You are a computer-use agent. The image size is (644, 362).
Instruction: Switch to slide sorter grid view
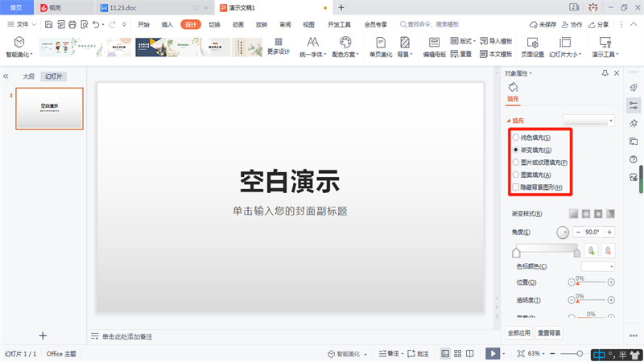click(457, 353)
